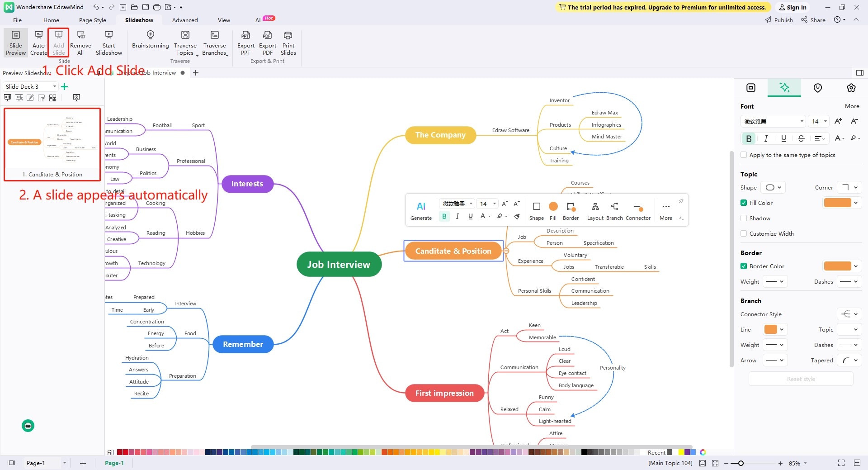Image resolution: width=868 pixels, height=470 pixels.
Task: Open Connector tool in floating toolbar
Action: pyautogui.click(x=638, y=211)
